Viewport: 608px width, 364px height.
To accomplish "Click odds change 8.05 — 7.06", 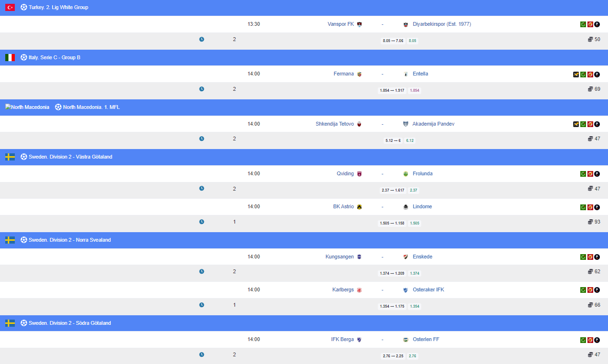I will tap(393, 41).
